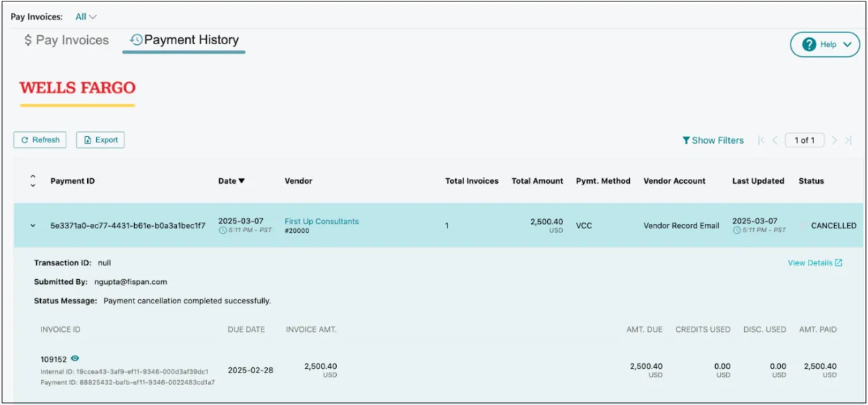Click the Status column header
The width and height of the screenshot is (868, 405).
(811, 181)
